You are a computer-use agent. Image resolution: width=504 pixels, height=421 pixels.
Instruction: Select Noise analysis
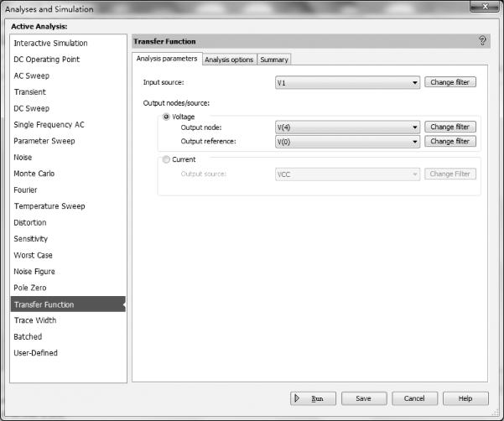pos(68,158)
